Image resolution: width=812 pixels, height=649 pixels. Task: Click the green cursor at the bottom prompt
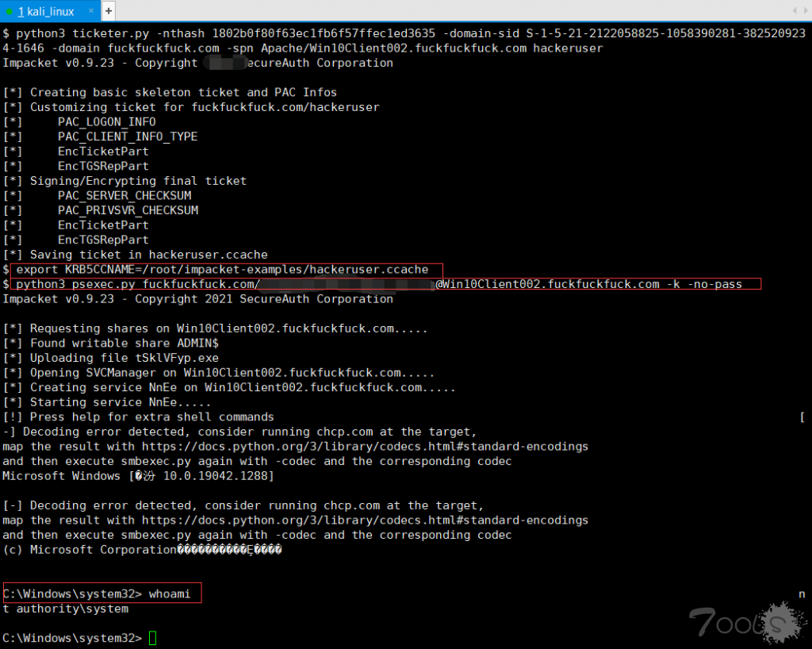point(152,638)
